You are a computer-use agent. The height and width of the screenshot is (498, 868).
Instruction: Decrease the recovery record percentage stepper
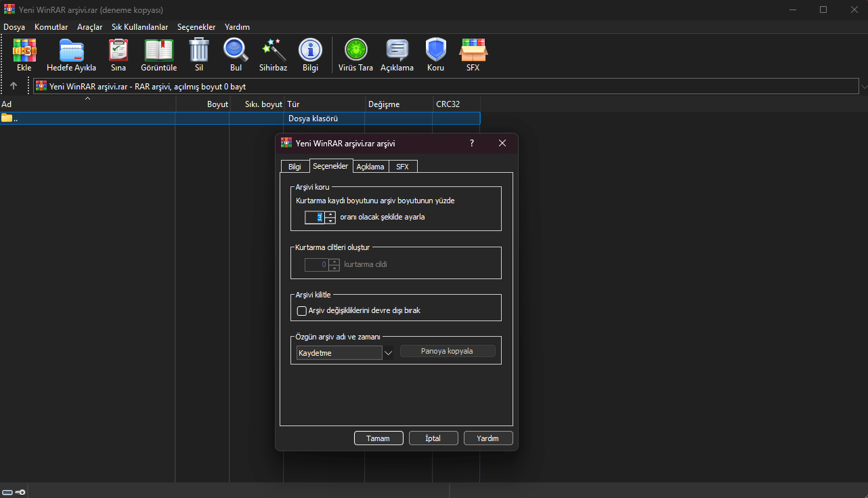(x=330, y=220)
